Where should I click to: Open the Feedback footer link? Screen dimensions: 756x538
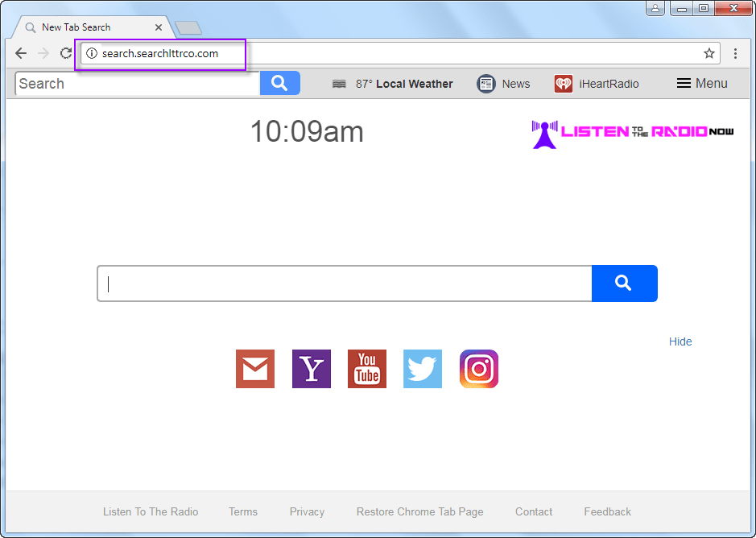click(x=608, y=512)
